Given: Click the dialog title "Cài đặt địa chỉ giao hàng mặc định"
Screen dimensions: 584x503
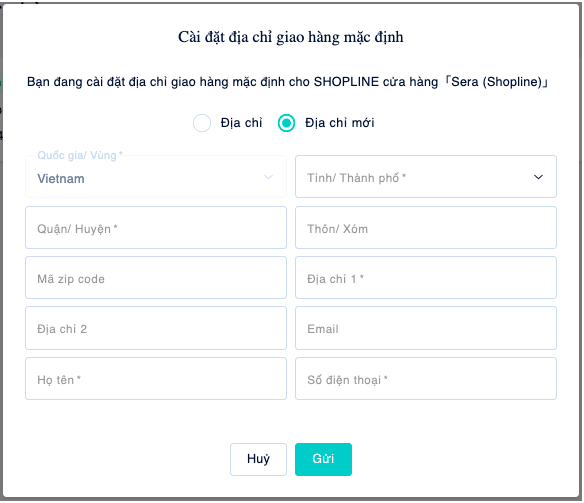Looking at the screenshot, I should tap(291, 37).
